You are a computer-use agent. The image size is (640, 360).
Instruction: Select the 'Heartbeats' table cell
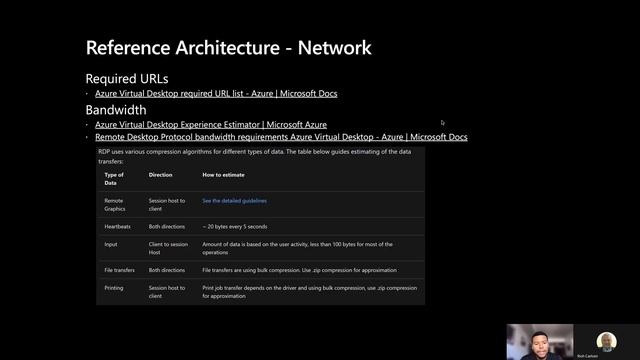click(x=118, y=227)
